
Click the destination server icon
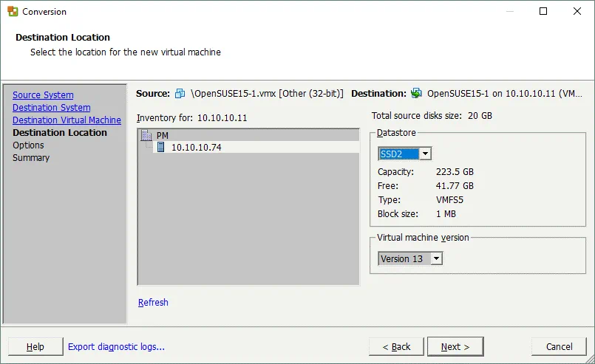click(417, 94)
